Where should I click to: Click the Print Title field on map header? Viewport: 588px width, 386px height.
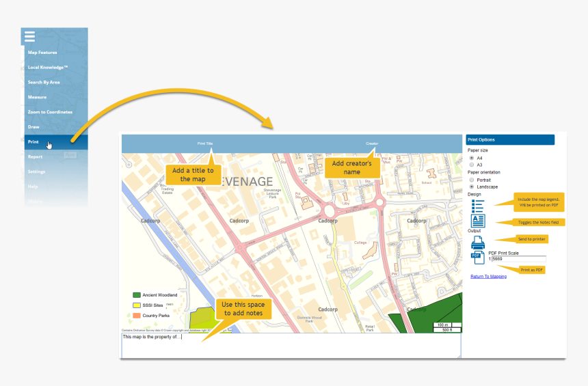click(205, 143)
